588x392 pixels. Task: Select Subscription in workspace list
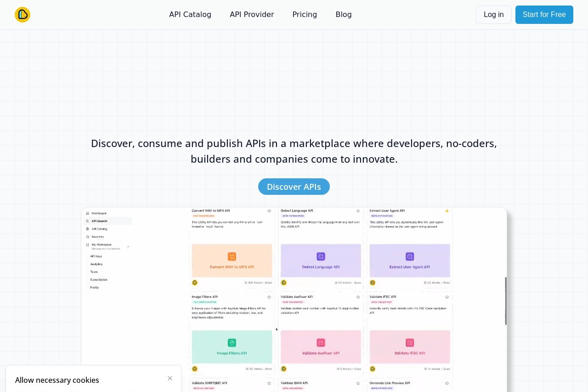pyautogui.click(x=99, y=280)
